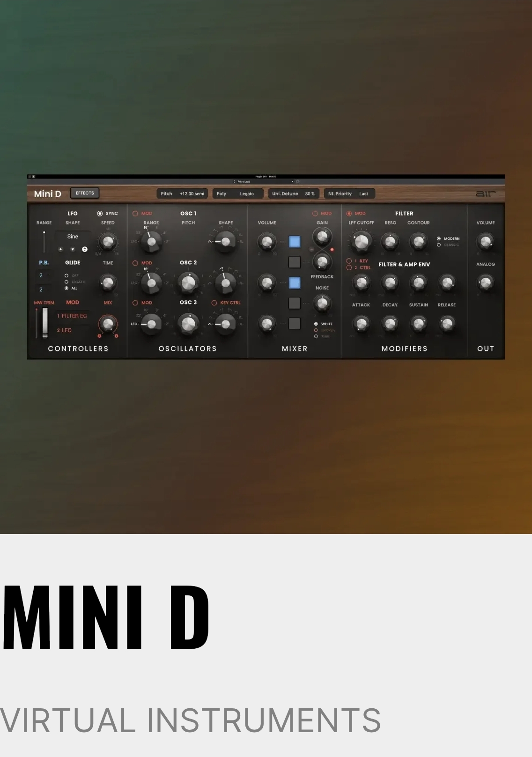Select WHITE noise type
Screen dimensions: 532x757
click(316, 324)
